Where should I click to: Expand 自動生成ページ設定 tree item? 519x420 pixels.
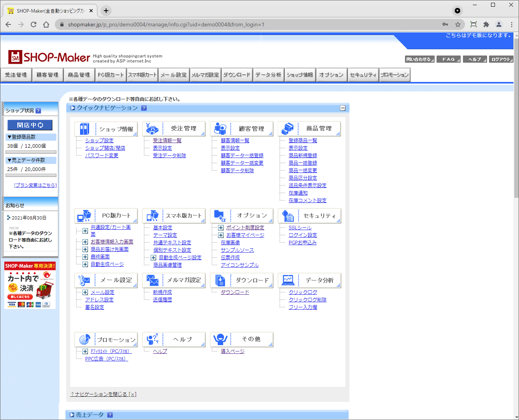[153, 258]
